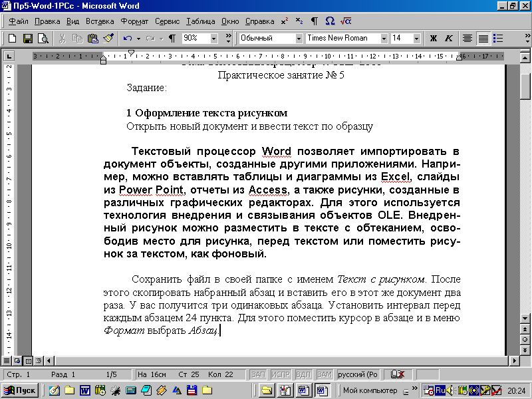
Task: Click the horizontal scrollbar right arrow
Action: (x=515, y=360)
